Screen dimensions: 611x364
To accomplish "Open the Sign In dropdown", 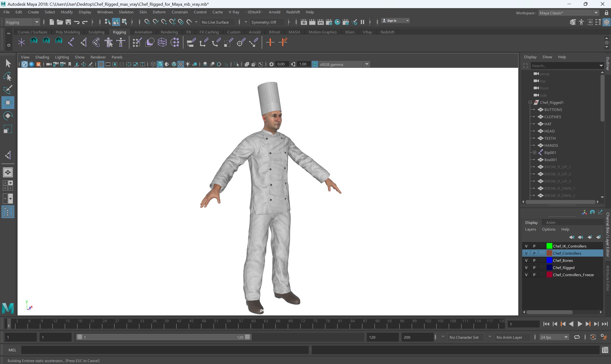I will tap(395, 21).
